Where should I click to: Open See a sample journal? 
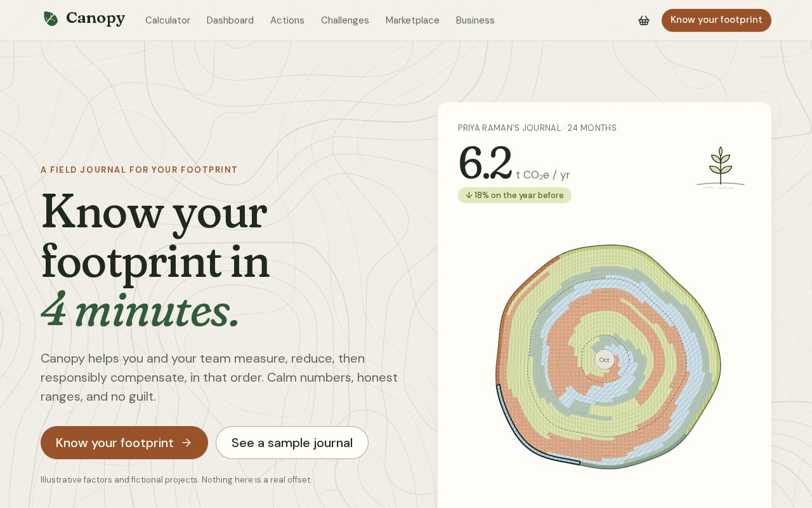[x=292, y=443]
